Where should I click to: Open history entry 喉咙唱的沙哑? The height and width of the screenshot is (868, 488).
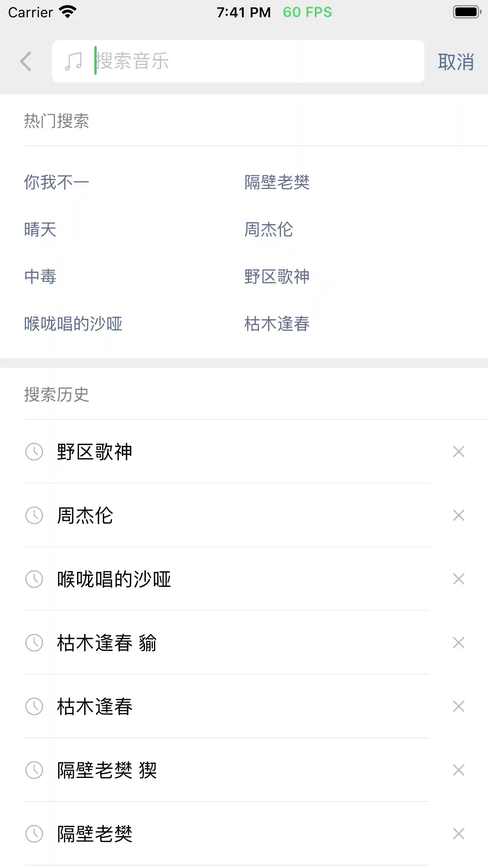point(114,579)
